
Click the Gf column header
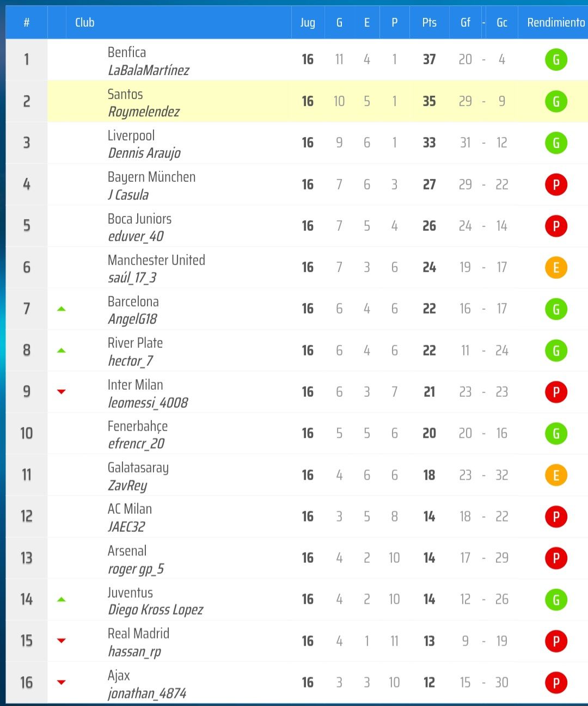pos(465,22)
